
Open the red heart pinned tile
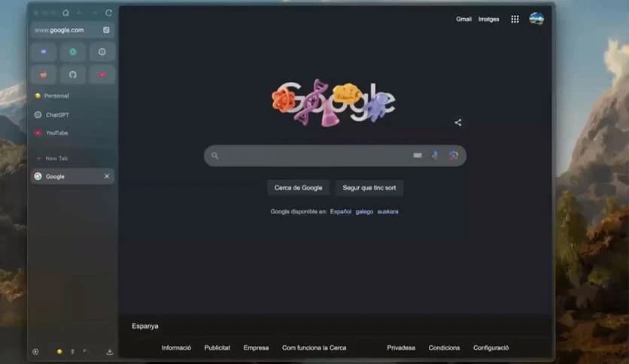(44, 75)
